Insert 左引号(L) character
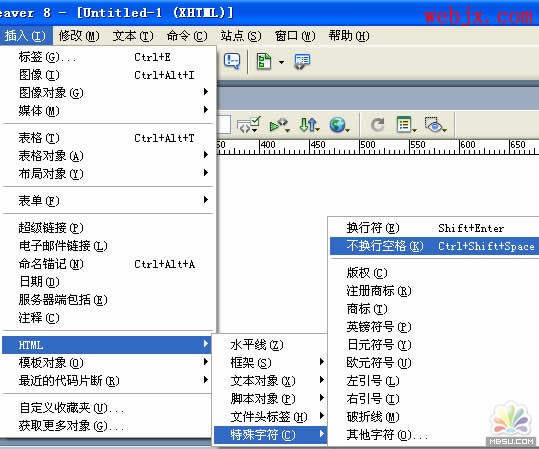The height and width of the screenshot is (449, 539). pyautogui.click(x=434, y=381)
